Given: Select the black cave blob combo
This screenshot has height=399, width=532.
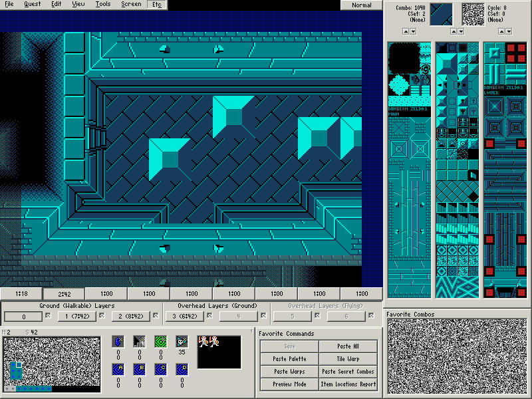Looking at the screenshot, I should (x=404, y=59).
